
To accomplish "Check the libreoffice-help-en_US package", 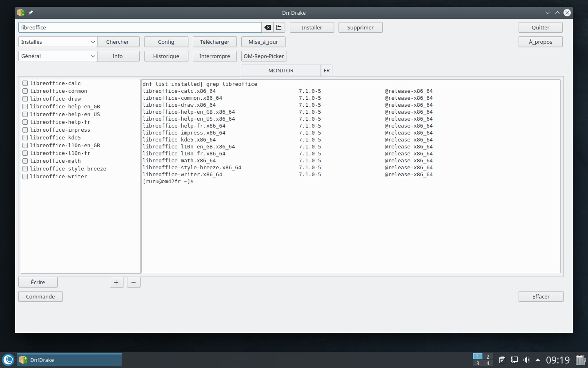I will [x=25, y=114].
